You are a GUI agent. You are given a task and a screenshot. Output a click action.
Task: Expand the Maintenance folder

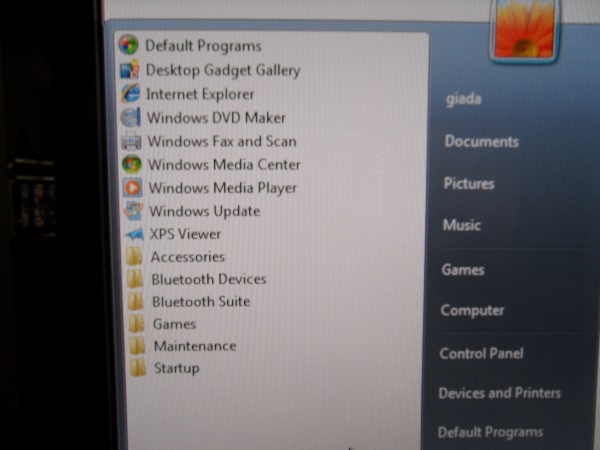(x=195, y=346)
